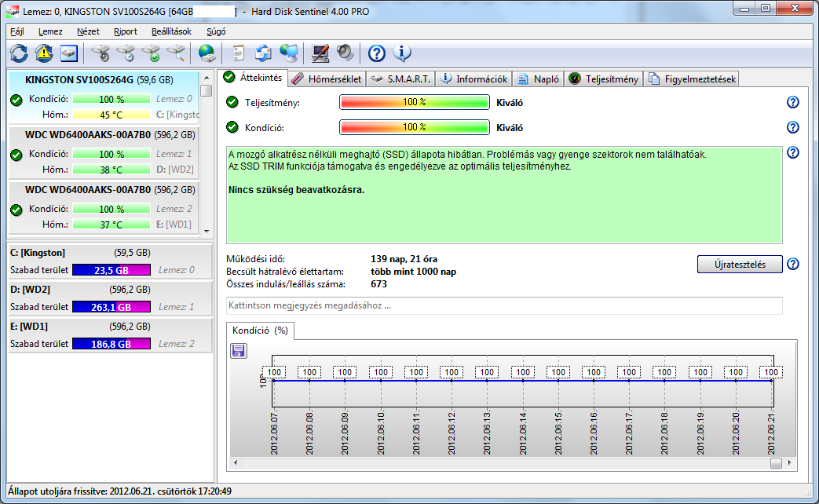Click the help icon beside Teljesítmény bar
Image resolution: width=819 pixels, height=504 pixels.
(x=793, y=102)
